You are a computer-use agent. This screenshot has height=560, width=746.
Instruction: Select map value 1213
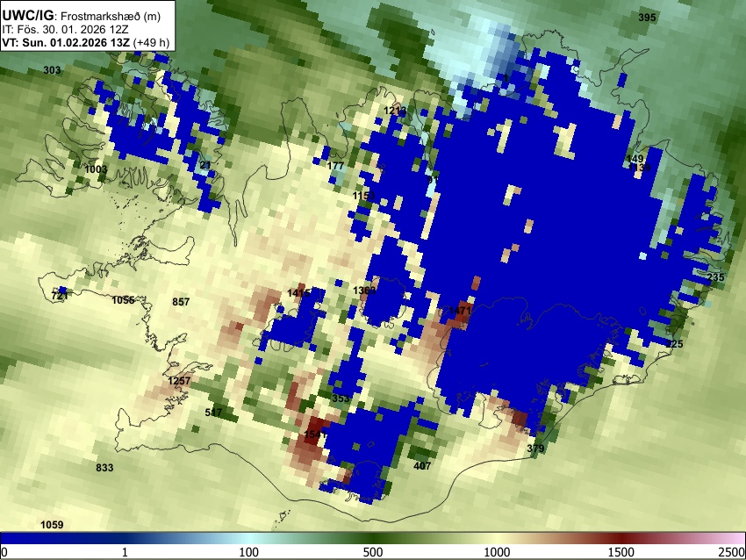click(x=395, y=111)
